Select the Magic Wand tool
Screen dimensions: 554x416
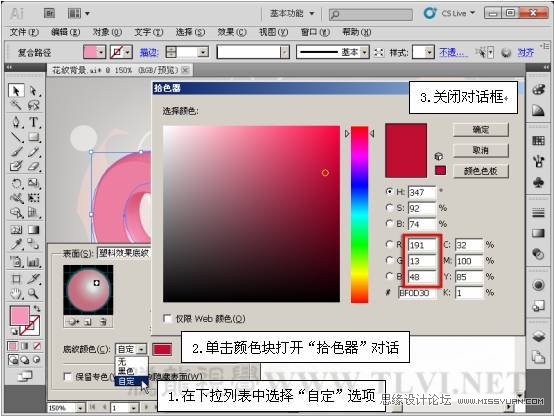(x=16, y=105)
